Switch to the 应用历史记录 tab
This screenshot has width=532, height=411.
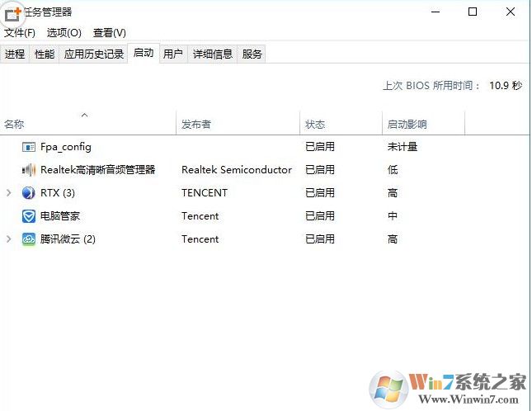94,54
